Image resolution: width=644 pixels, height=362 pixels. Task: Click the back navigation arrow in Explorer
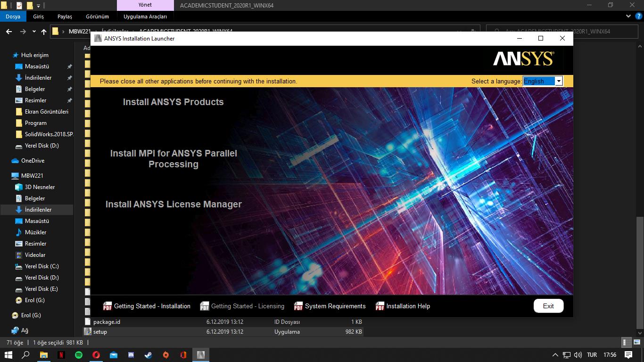click(x=9, y=31)
